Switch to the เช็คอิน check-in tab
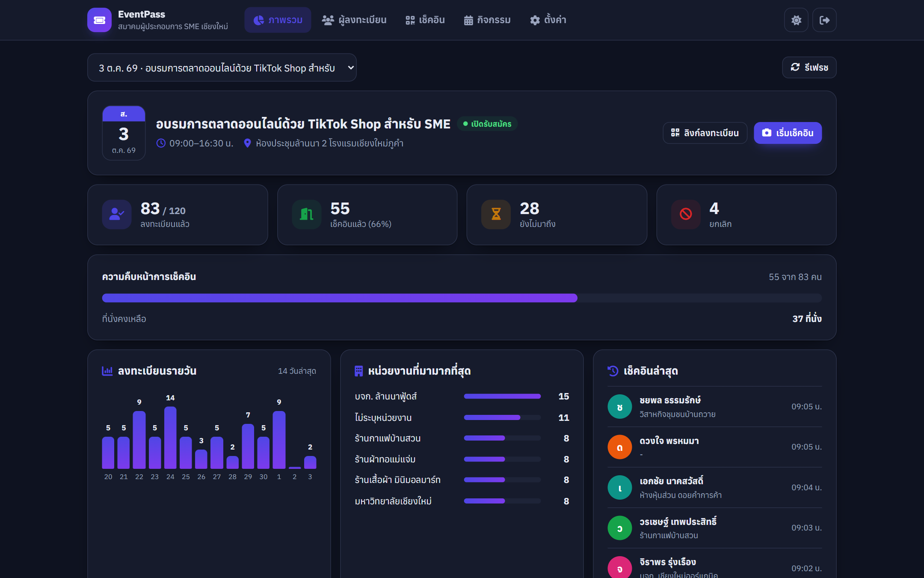This screenshot has width=924, height=578. [425, 20]
